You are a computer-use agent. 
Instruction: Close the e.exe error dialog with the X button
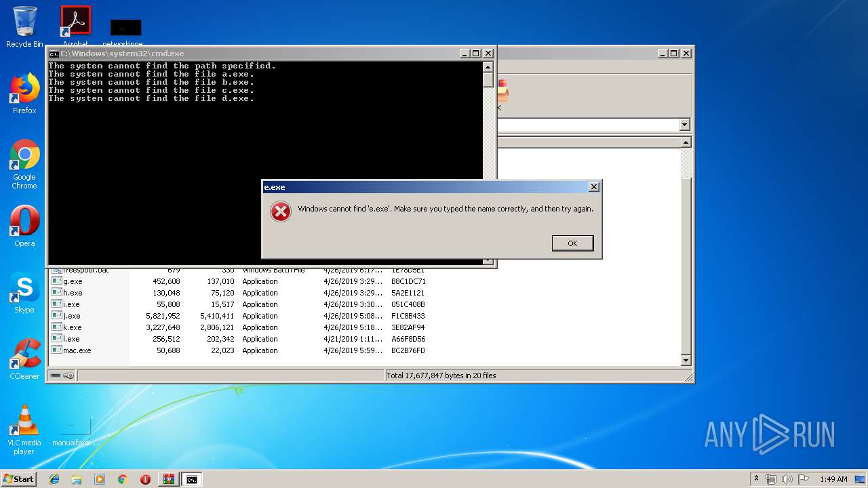click(594, 187)
